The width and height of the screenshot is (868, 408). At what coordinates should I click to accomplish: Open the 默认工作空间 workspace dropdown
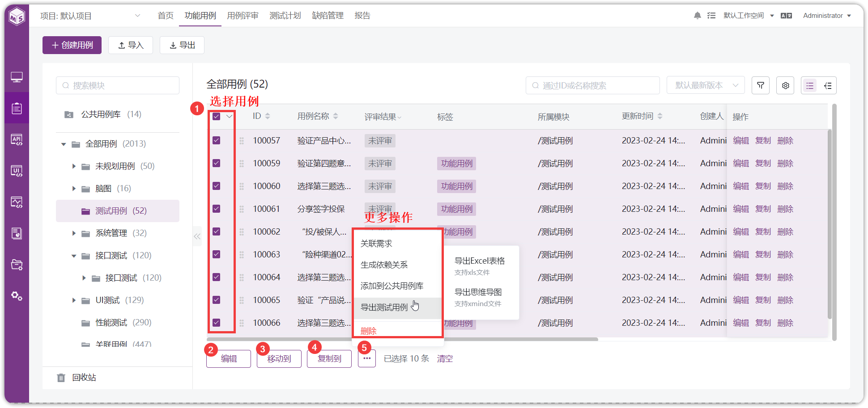[749, 16]
